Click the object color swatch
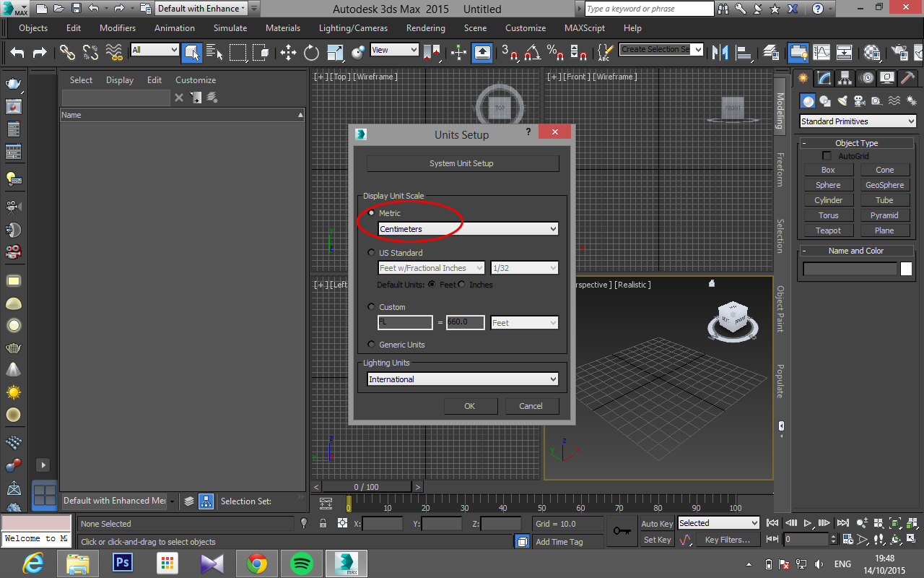Viewport: 924px width, 578px height. [x=906, y=269]
